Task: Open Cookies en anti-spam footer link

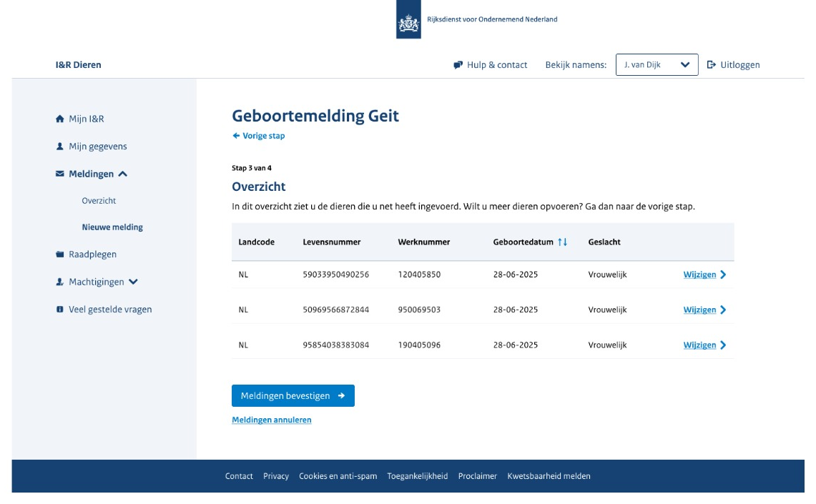Action: coord(338,476)
